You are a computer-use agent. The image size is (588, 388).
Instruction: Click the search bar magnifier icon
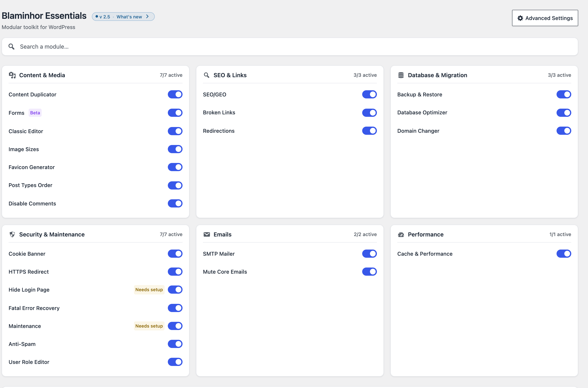coord(11,47)
